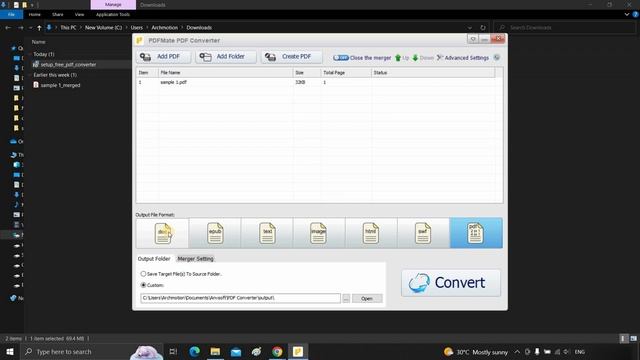This screenshot has height=360, width=640.
Task: Click the Status column header
Action: pyautogui.click(x=433, y=73)
